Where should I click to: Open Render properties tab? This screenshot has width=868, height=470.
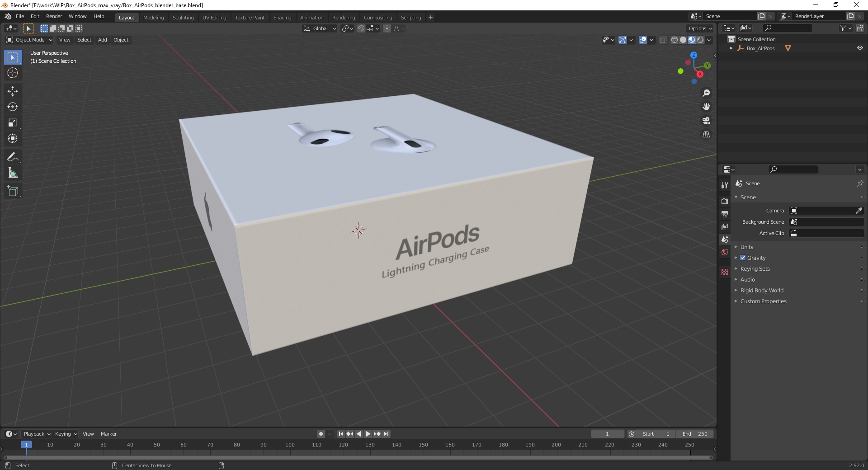[x=725, y=201]
